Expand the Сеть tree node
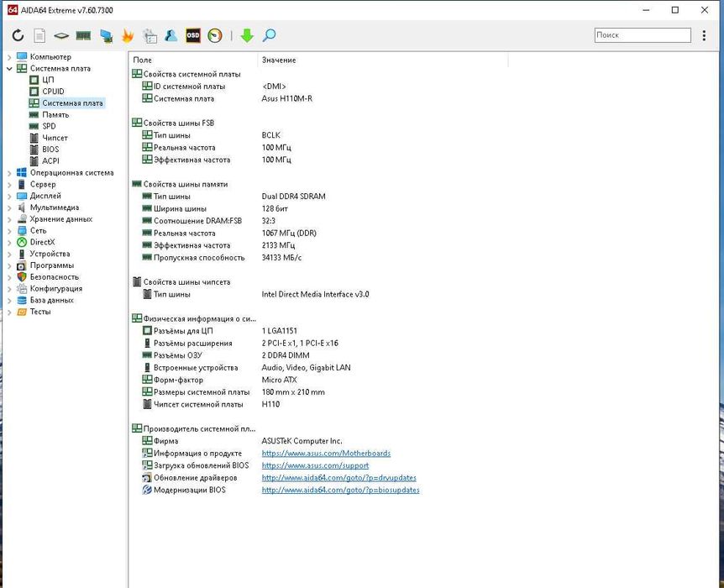 pyautogui.click(x=9, y=230)
